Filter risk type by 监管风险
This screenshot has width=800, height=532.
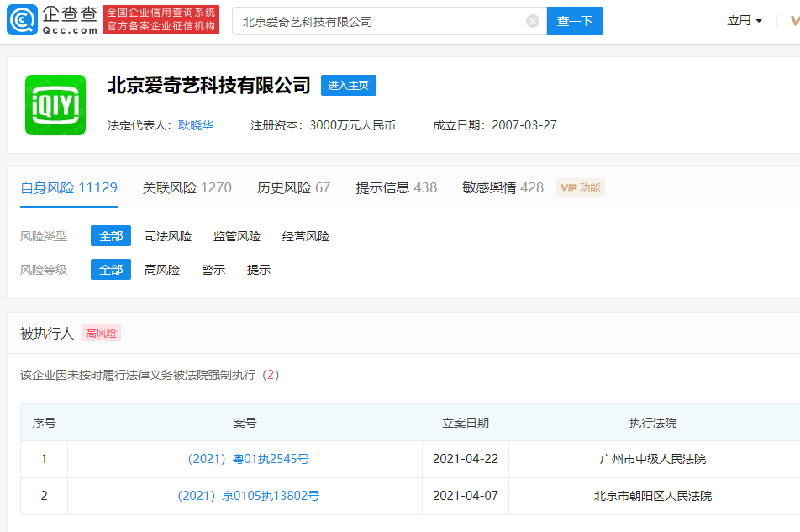237,236
